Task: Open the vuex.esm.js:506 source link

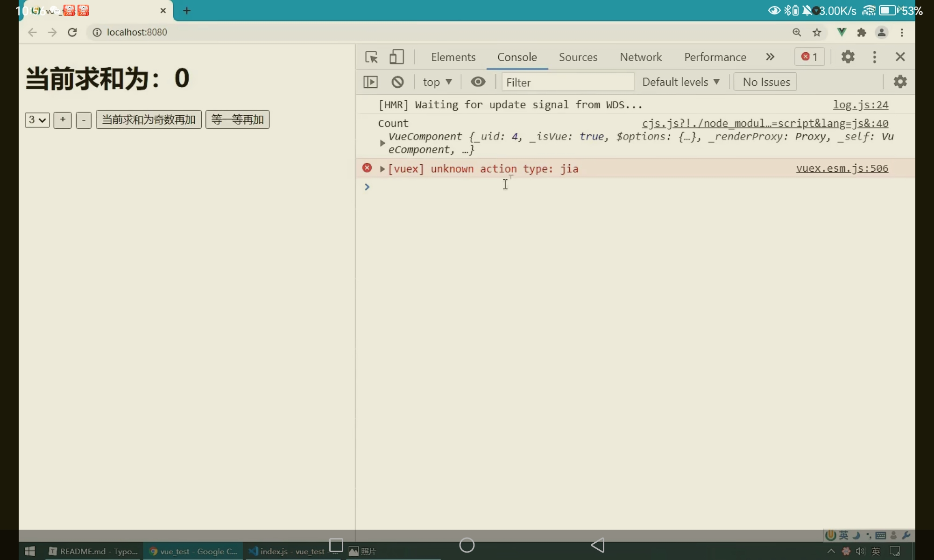Action: pyautogui.click(x=842, y=168)
